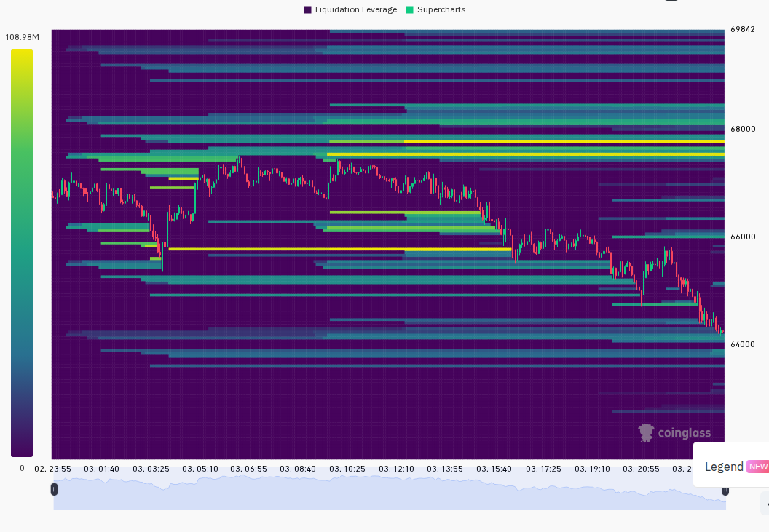
Task: Click the partially visible arrow icon at bottom-right edge
Action: coord(767,504)
